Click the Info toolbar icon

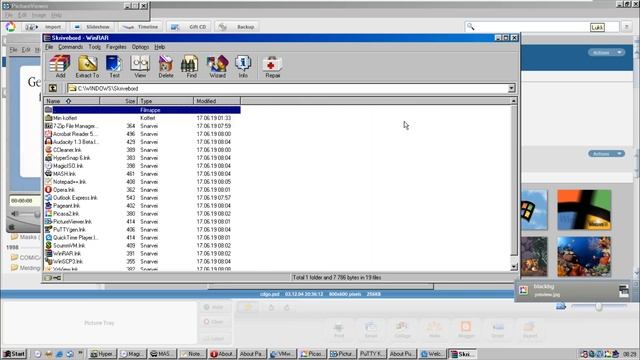click(243, 67)
